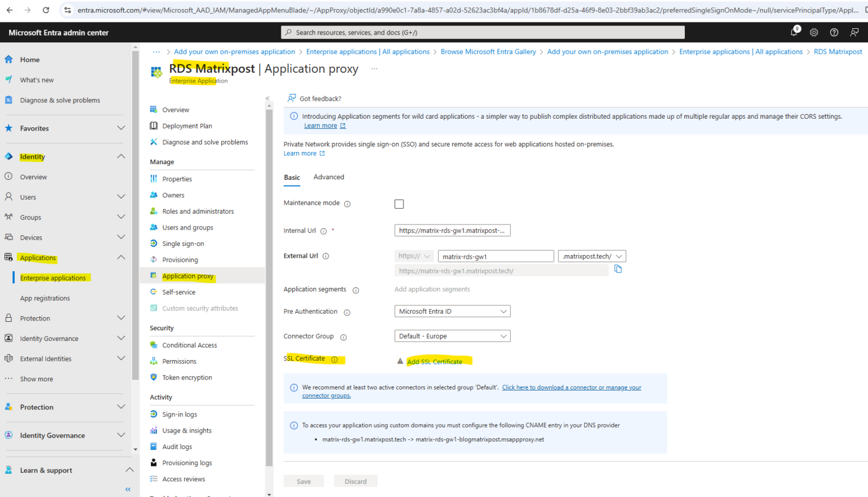This screenshot has width=868, height=497.
Task: Click the Save button
Action: pos(303,482)
